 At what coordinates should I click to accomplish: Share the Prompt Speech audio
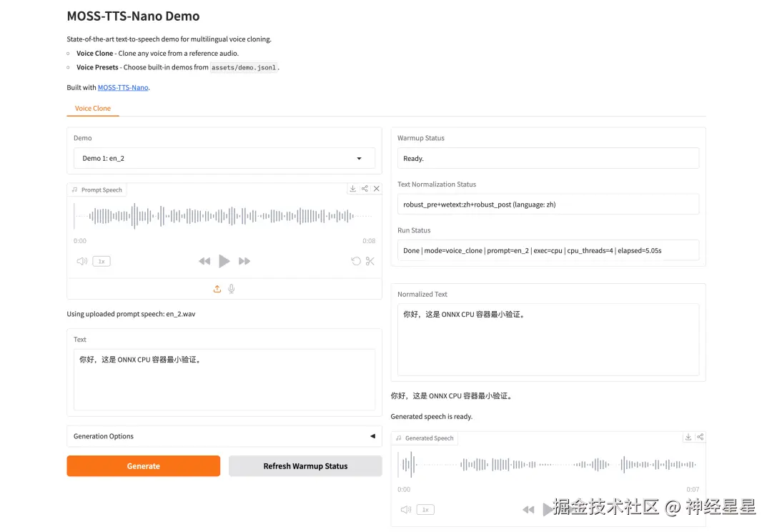coord(365,189)
